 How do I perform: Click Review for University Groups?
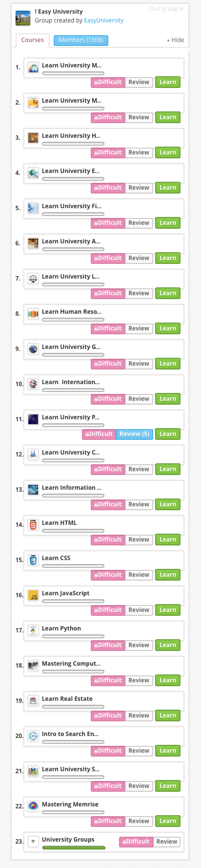tap(167, 842)
